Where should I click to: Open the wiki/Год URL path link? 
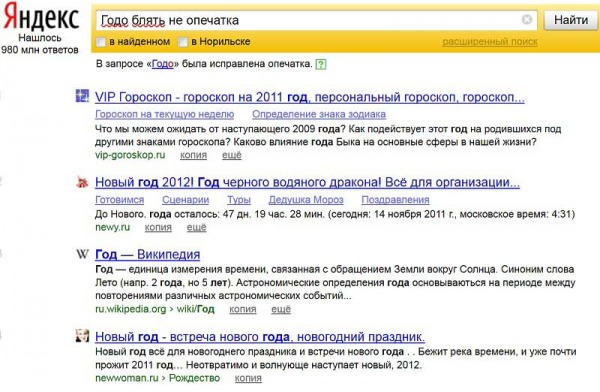pos(195,309)
